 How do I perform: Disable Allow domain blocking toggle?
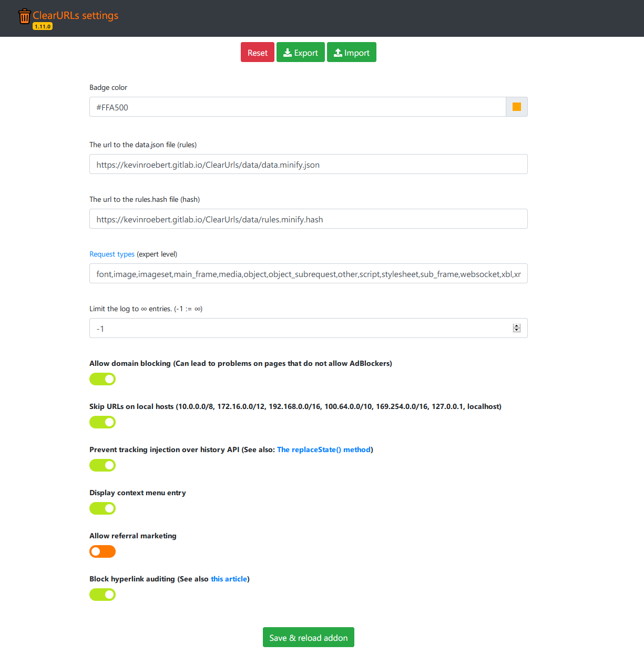[103, 379]
